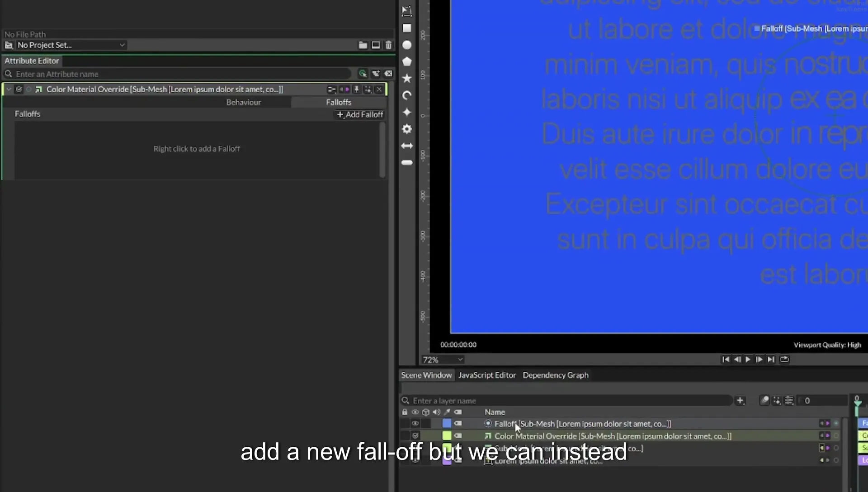868x492 pixels.
Task: Select the polygon shape tool
Action: coord(407,61)
